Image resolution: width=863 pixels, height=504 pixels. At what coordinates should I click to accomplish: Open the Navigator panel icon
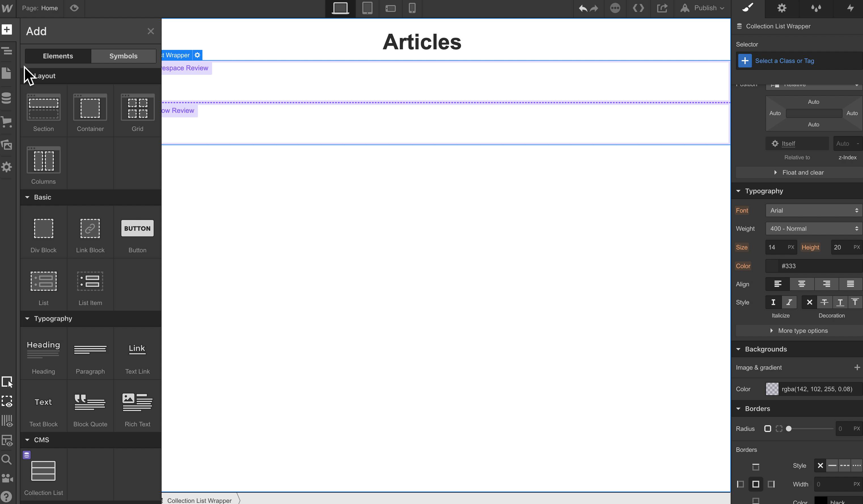(7, 51)
